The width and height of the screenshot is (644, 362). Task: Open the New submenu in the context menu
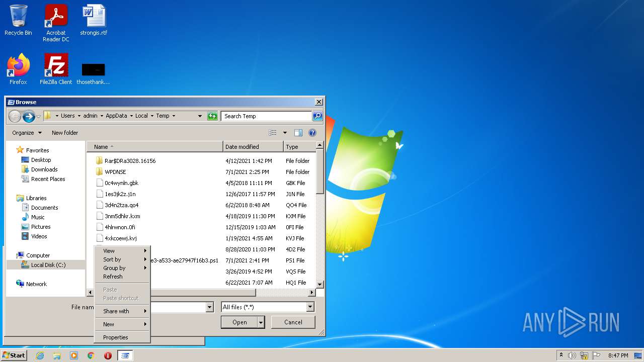(x=122, y=324)
